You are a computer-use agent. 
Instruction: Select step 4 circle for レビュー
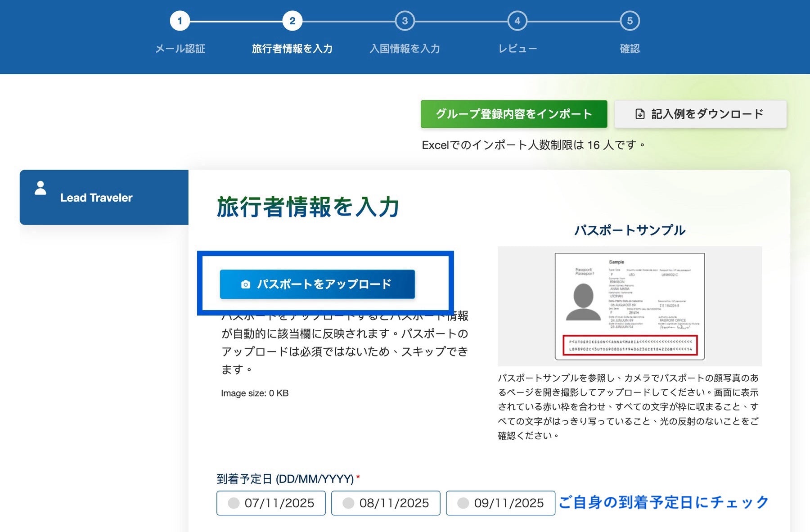coord(517,21)
